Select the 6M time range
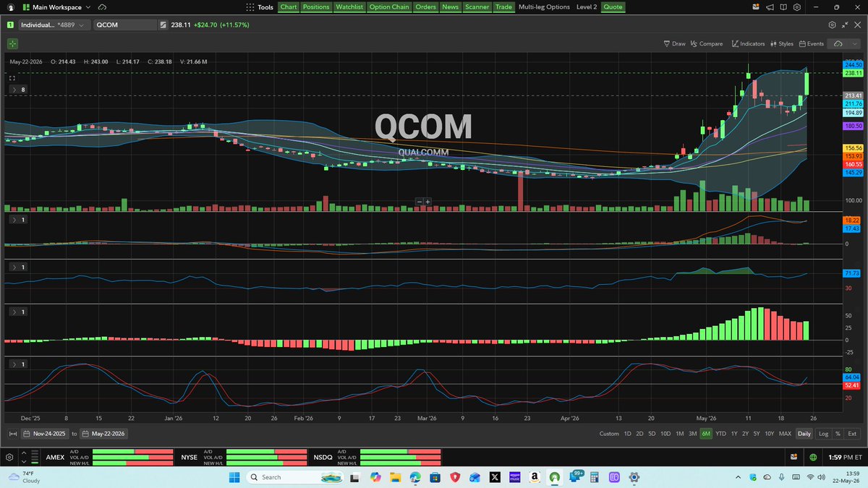 706,434
